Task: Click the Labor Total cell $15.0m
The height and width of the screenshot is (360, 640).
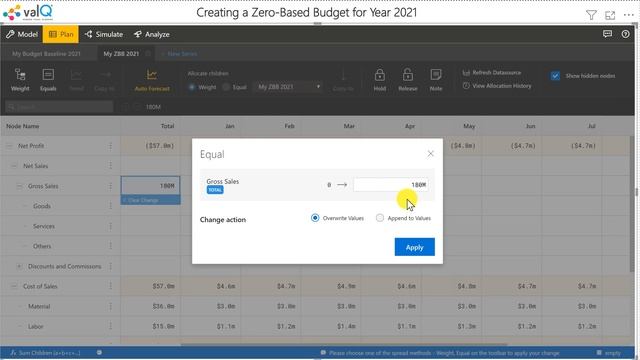Action: click(x=150, y=326)
